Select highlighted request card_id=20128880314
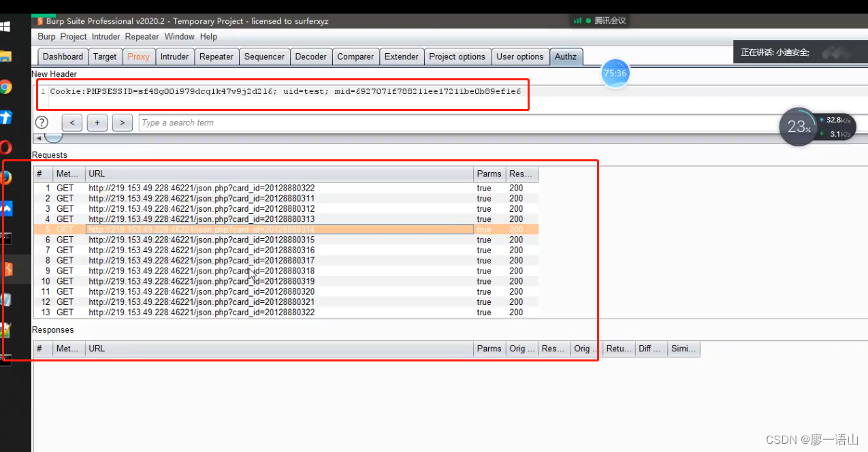Image resolution: width=868 pixels, height=452 pixels. [286, 229]
